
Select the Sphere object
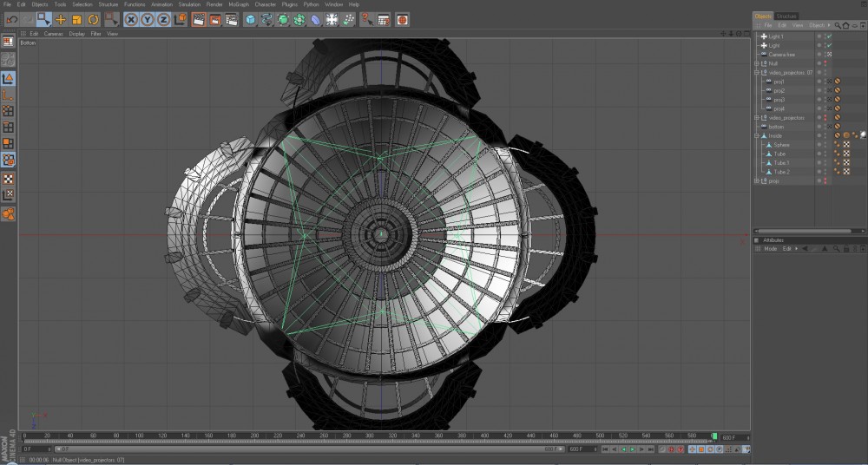(x=782, y=145)
